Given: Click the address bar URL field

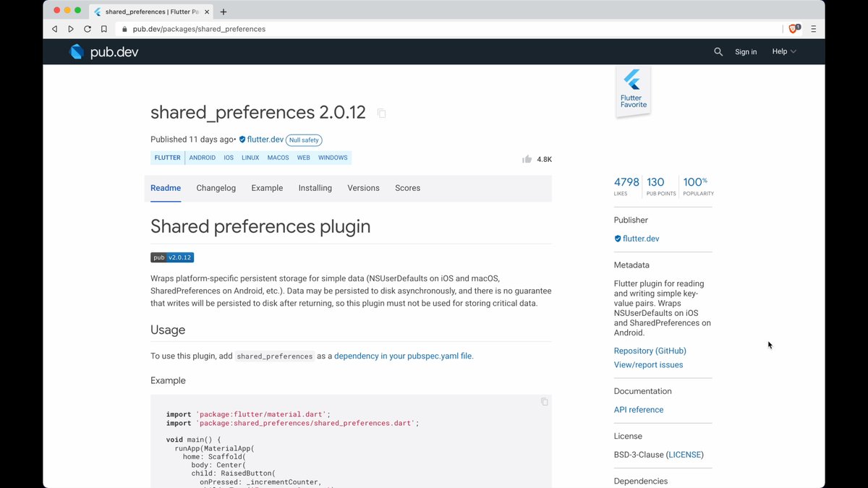Looking at the screenshot, I should pos(434,29).
